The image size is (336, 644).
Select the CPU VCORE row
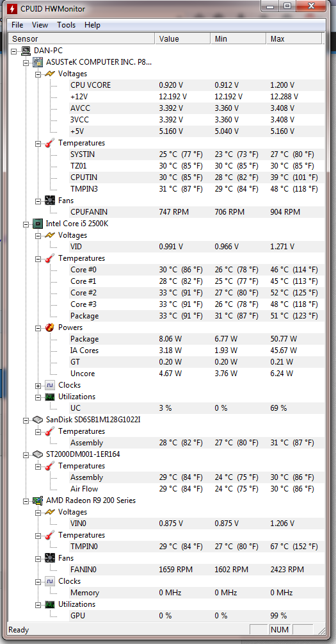click(165, 85)
